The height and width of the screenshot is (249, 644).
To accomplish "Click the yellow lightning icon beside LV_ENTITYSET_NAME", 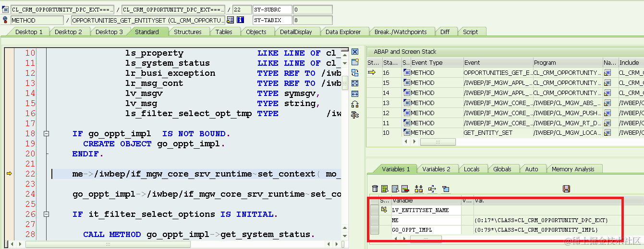I will 384,210.
